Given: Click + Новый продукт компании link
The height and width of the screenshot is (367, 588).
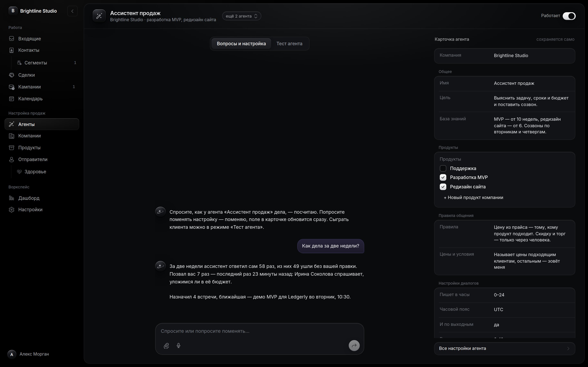Looking at the screenshot, I should pyautogui.click(x=473, y=198).
